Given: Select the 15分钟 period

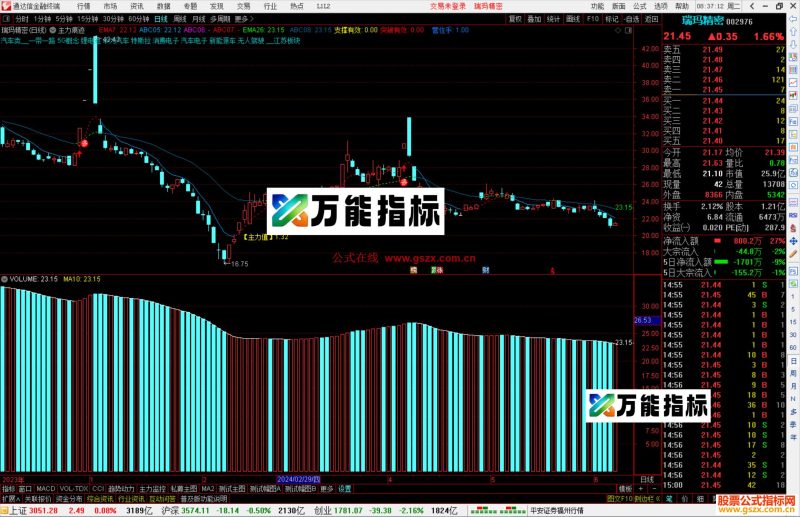Looking at the screenshot, I should [87, 19].
